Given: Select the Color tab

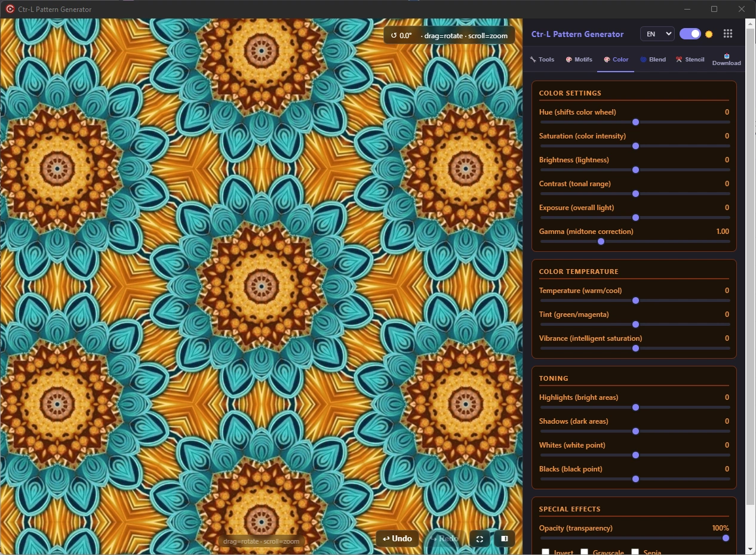Looking at the screenshot, I should coord(616,60).
